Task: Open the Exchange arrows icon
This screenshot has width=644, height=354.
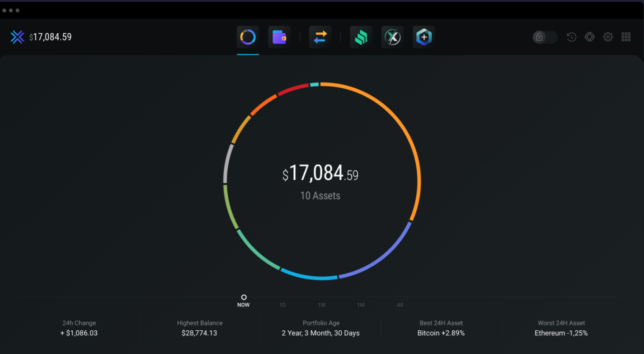Action: (x=320, y=37)
